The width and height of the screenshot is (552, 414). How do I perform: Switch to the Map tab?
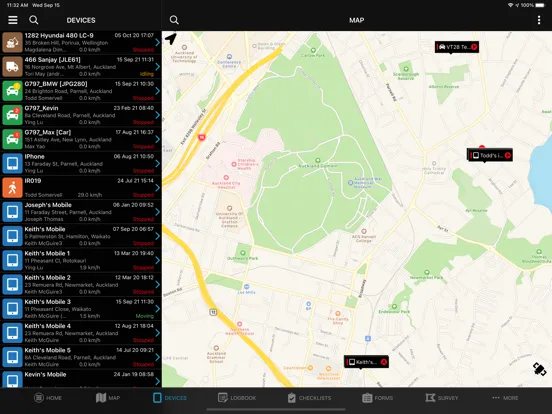[108, 398]
